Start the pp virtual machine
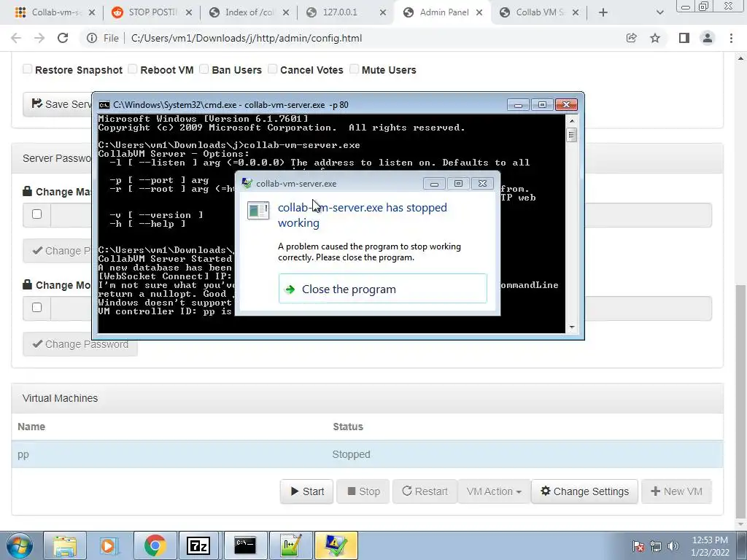Image resolution: width=747 pixels, height=560 pixels. tap(307, 491)
